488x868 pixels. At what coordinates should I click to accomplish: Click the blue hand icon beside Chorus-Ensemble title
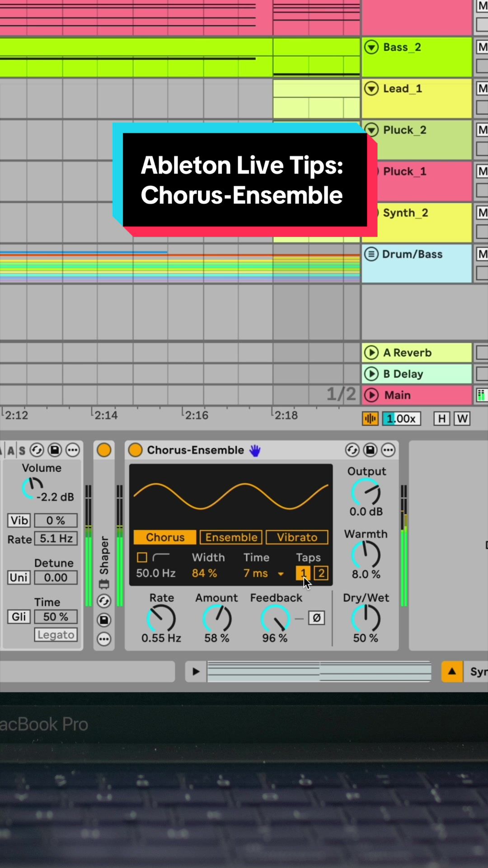click(x=255, y=450)
